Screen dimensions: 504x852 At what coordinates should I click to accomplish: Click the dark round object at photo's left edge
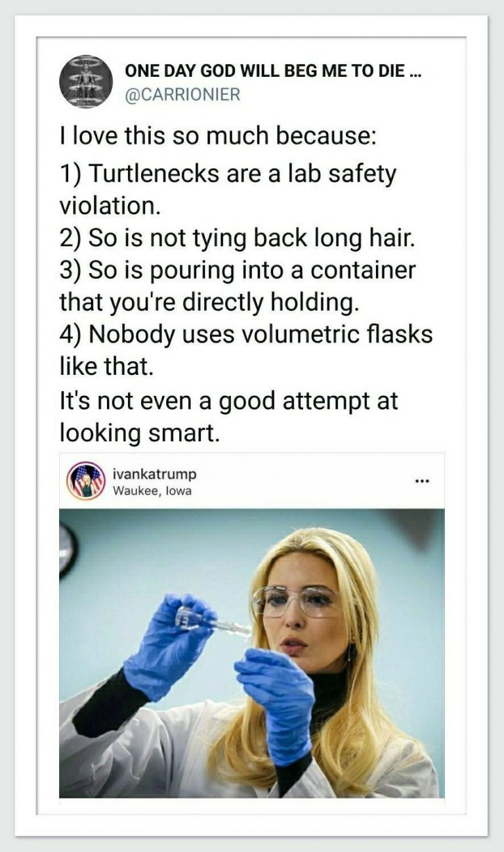click(x=67, y=551)
